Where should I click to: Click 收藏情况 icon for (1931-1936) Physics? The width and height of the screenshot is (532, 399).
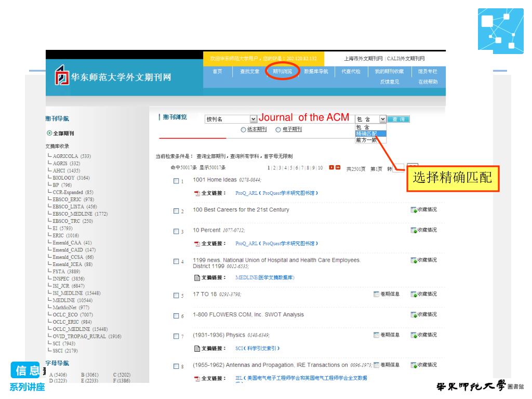[414, 335]
